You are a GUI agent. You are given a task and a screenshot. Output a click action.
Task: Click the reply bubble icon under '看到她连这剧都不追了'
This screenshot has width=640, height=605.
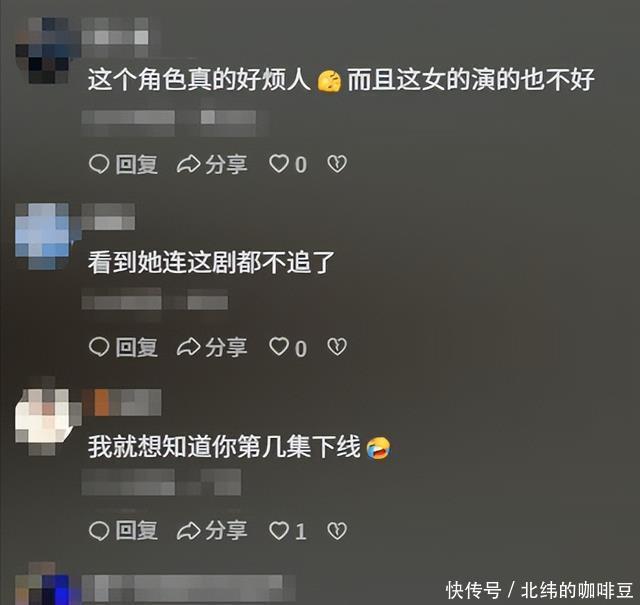tap(99, 347)
